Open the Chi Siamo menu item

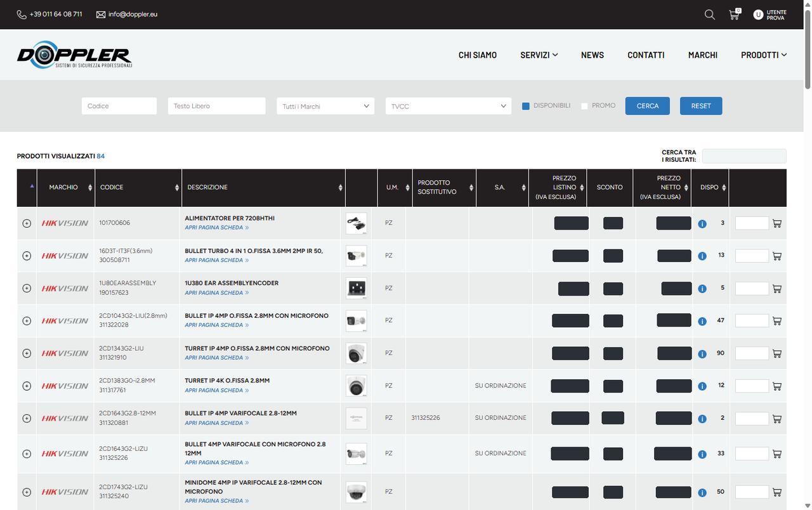pyautogui.click(x=478, y=55)
